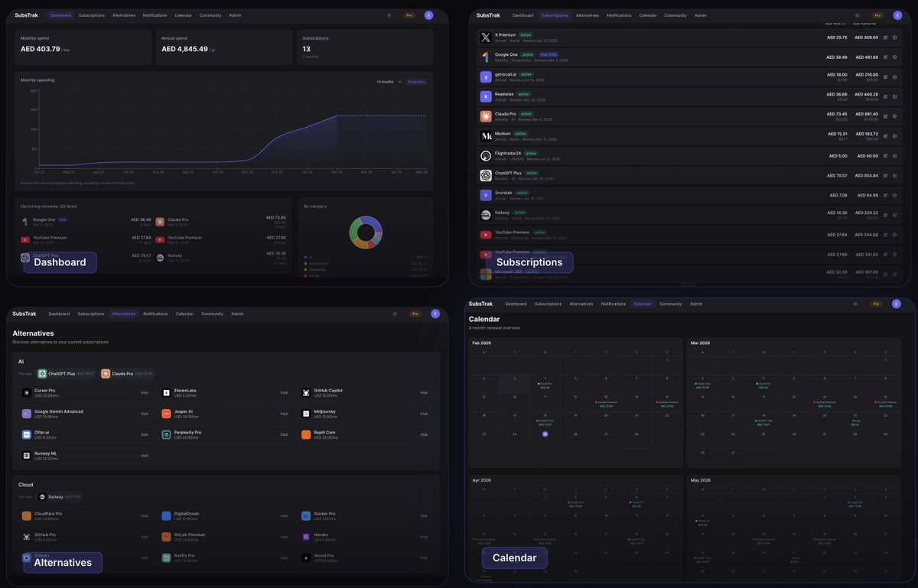Open Notifications tab in Dashboard window
Screen dimensions: 918x588
[155, 15]
